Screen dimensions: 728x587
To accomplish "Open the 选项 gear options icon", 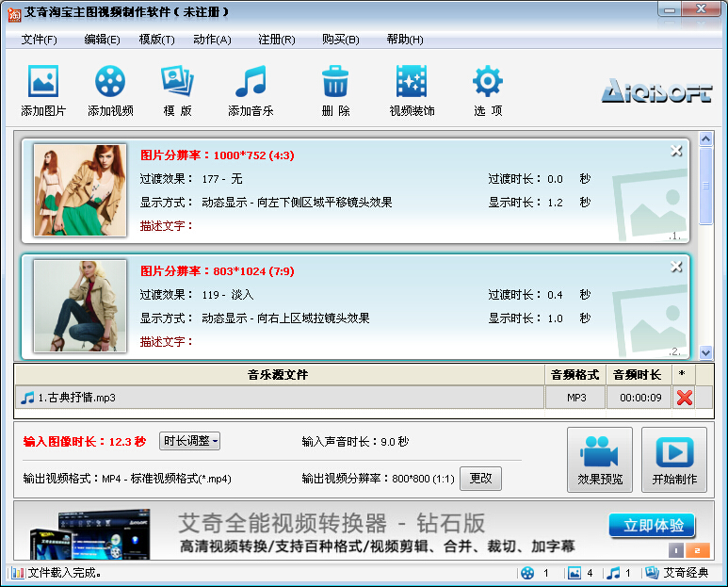I will coord(488,81).
